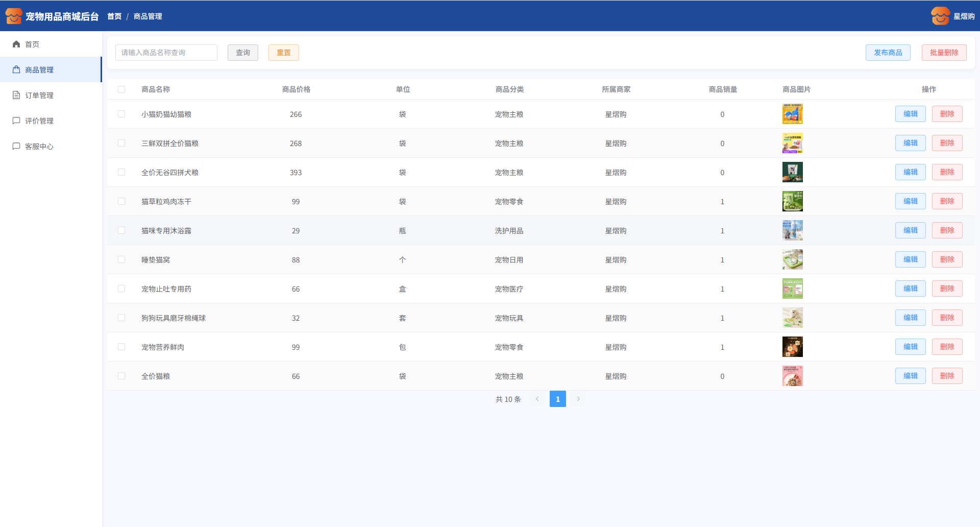
Task: Select the checkbox for 全价猫粮 row
Action: click(x=121, y=376)
